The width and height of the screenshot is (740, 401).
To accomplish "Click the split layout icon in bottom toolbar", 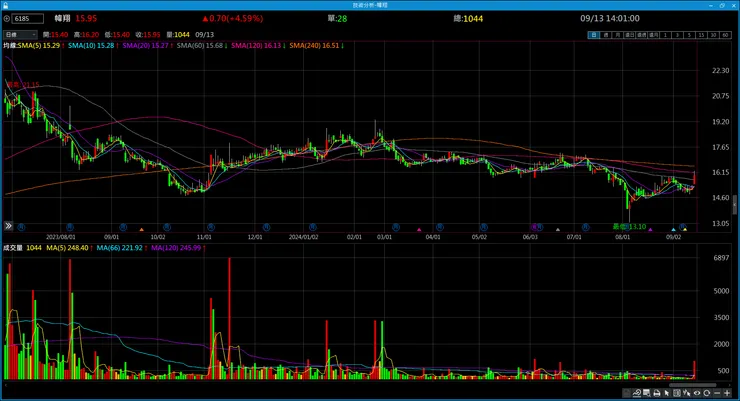I will pyautogui.click(x=677, y=393).
